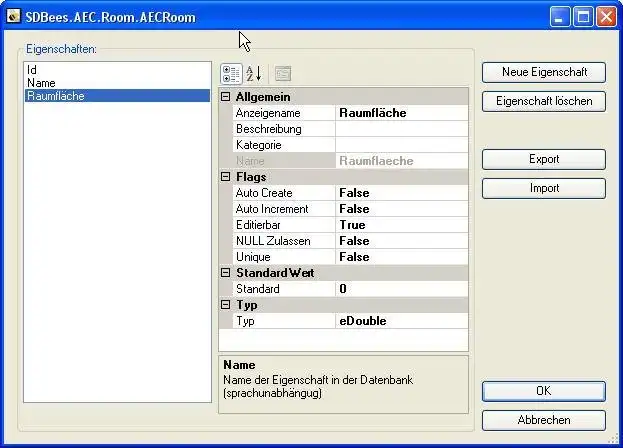Viewport: 623px width, 448px height.
Task: Select the Editierbar property label
Action: click(284, 225)
